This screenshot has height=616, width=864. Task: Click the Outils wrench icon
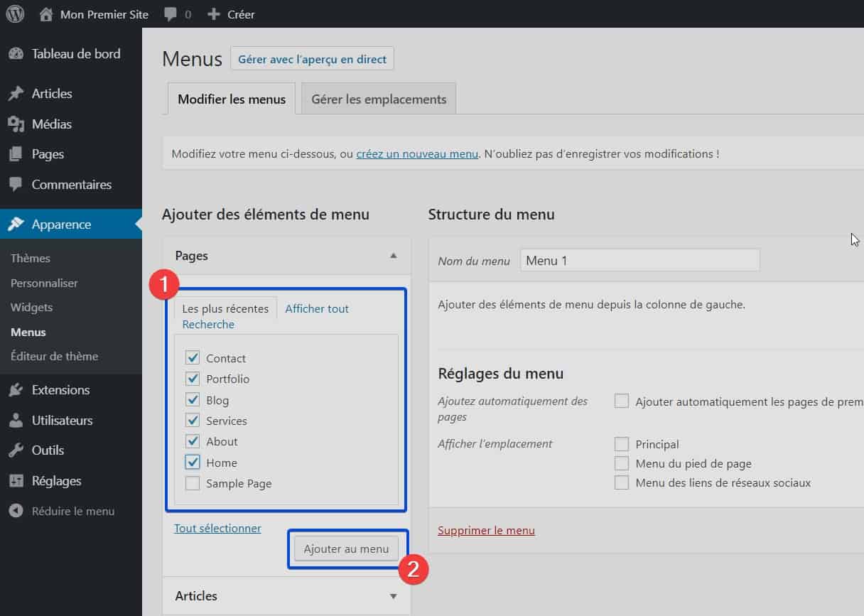click(x=16, y=450)
